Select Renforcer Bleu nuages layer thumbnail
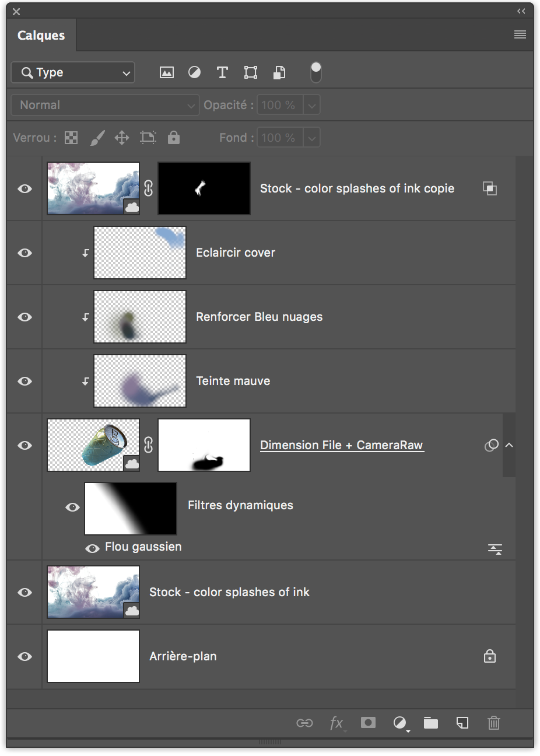 click(140, 317)
